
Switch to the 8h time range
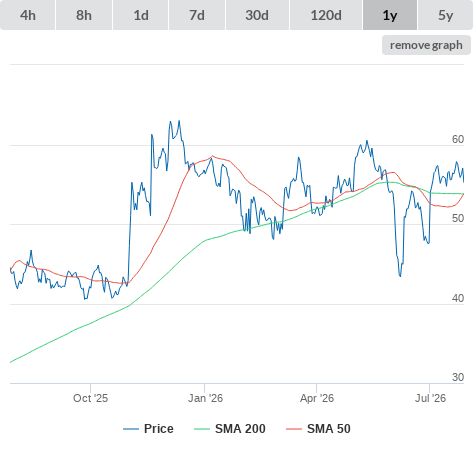click(x=84, y=15)
